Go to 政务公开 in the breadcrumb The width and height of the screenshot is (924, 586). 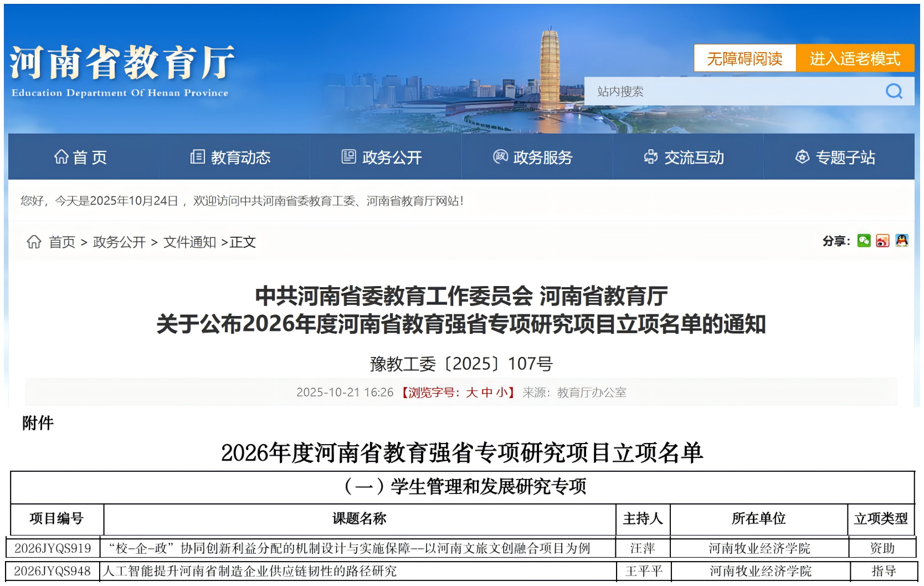119,242
